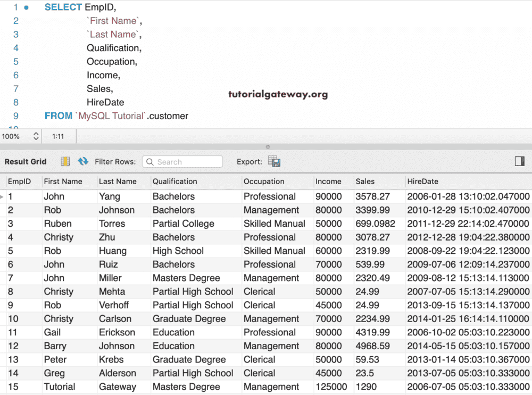
Task: Sort by Occupation column header
Action: [x=264, y=182]
